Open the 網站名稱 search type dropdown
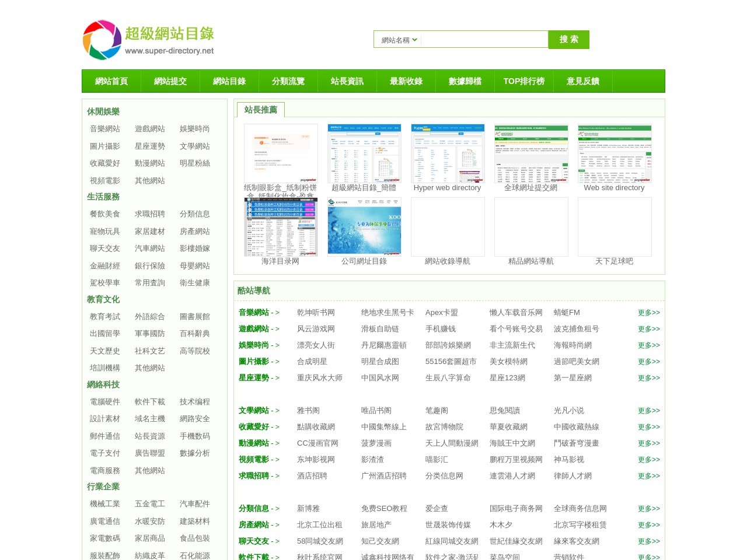 click(397, 40)
